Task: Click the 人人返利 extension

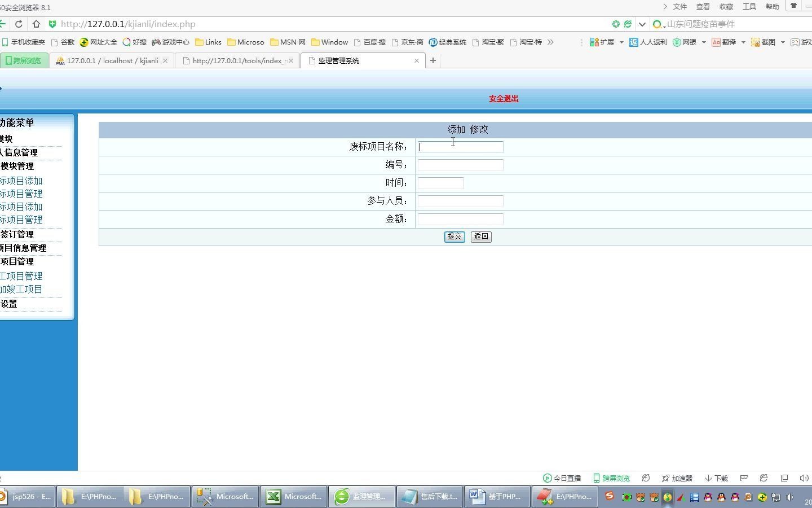Action: 648,42
